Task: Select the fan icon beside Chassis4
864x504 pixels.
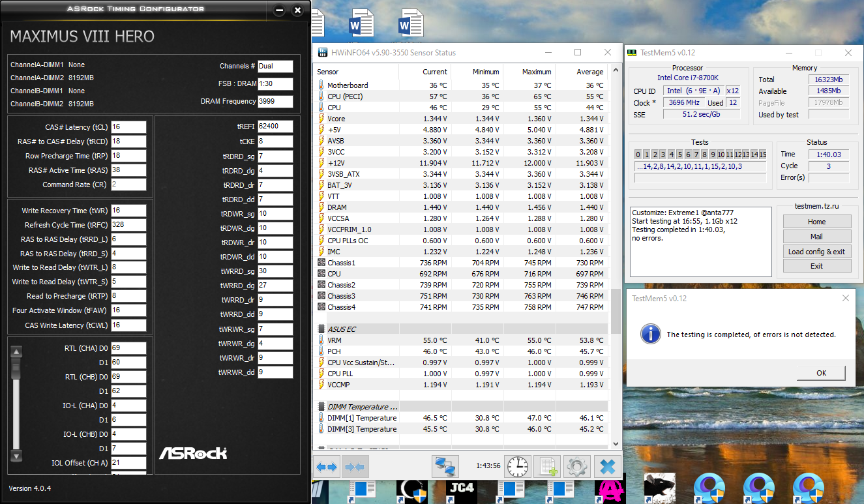Action: point(321,307)
